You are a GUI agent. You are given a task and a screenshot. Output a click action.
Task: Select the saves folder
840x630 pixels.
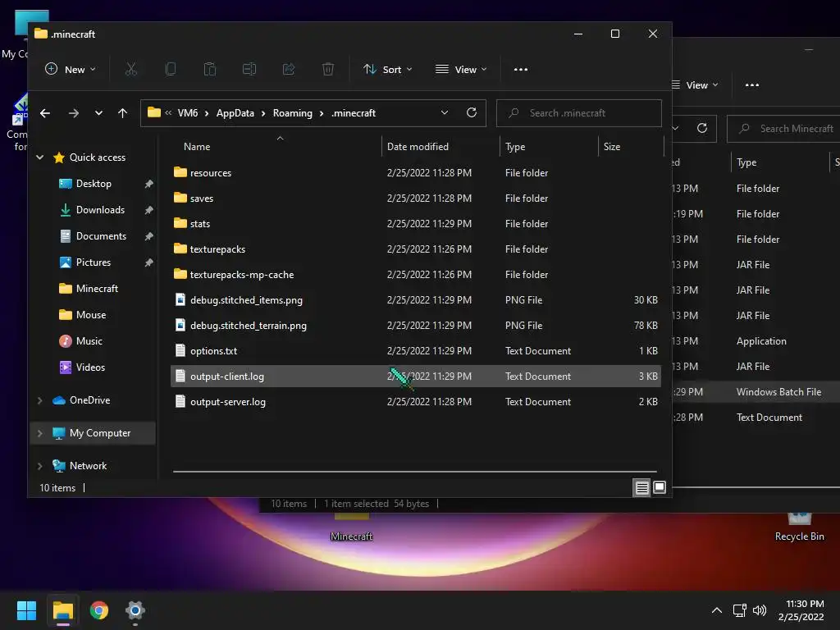click(x=416, y=199)
